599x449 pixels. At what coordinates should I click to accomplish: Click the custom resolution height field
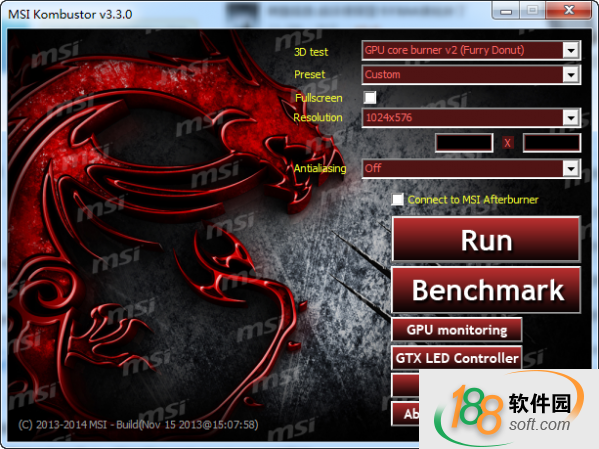(x=551, y=143)
